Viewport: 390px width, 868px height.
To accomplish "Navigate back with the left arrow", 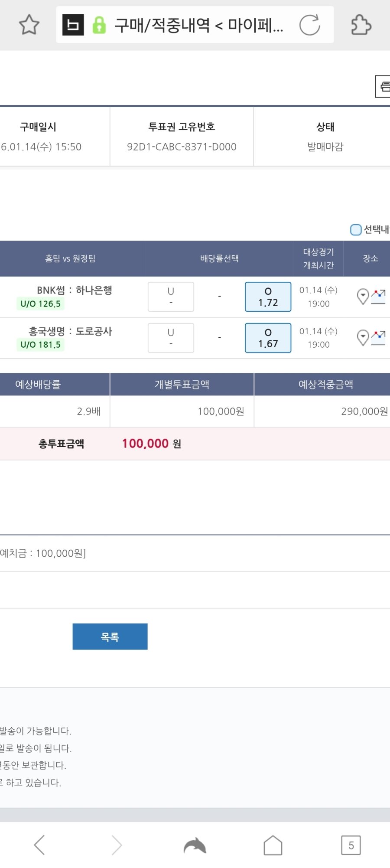I will [x=39, y=845].
